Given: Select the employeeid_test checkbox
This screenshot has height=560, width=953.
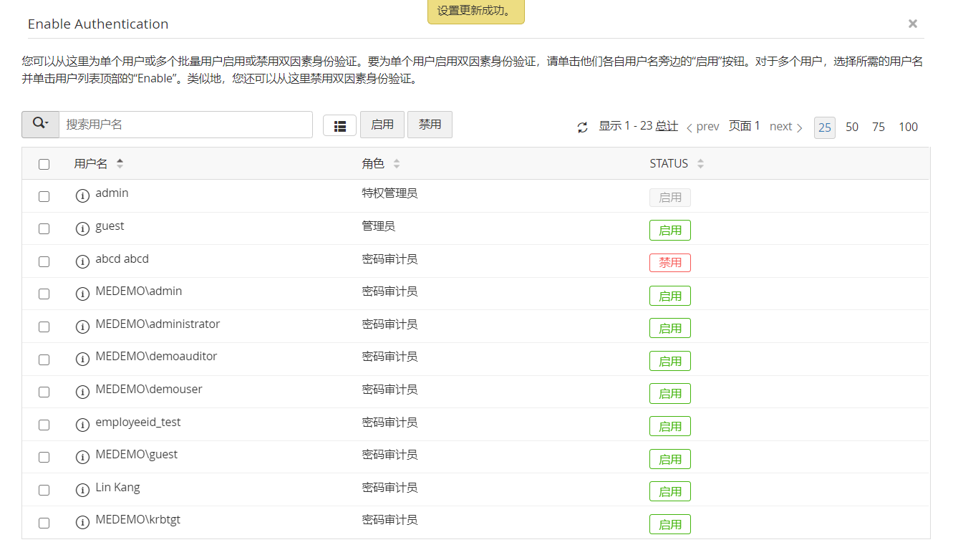Looking at the screenshot, I should point(44,425).
